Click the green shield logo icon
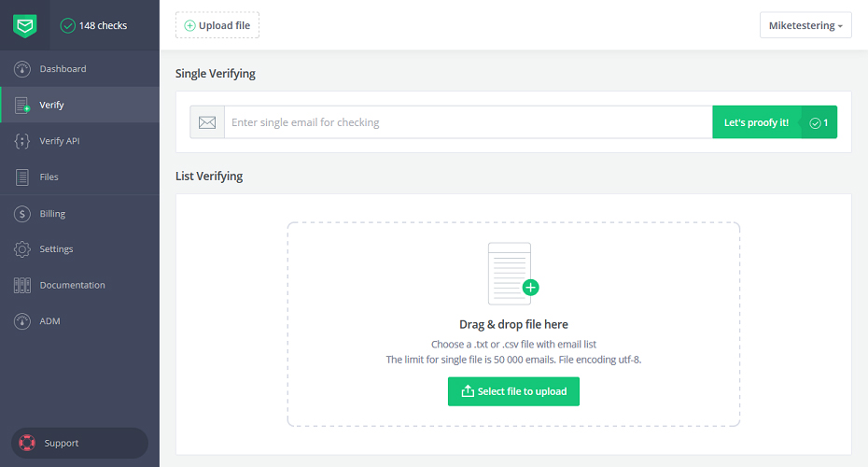Screen dimensions: 868x467 25,25
